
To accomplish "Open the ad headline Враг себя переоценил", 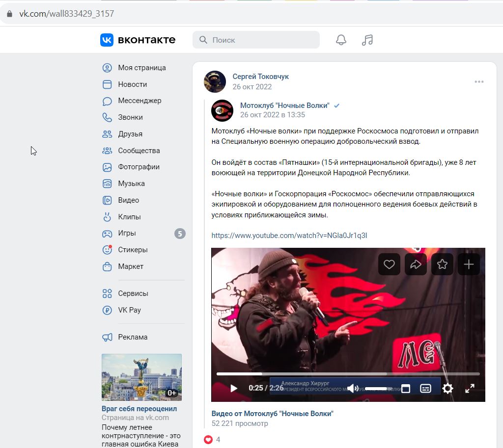I will pos(139,409).
